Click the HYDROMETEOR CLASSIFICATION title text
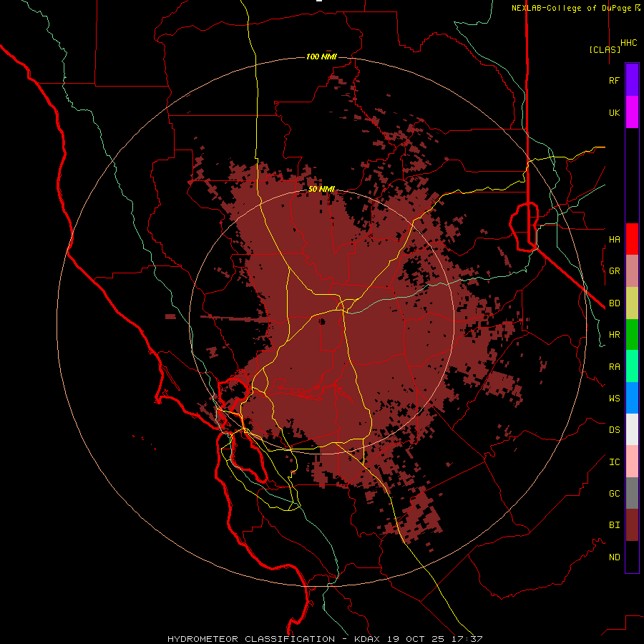 coord(251,639)
